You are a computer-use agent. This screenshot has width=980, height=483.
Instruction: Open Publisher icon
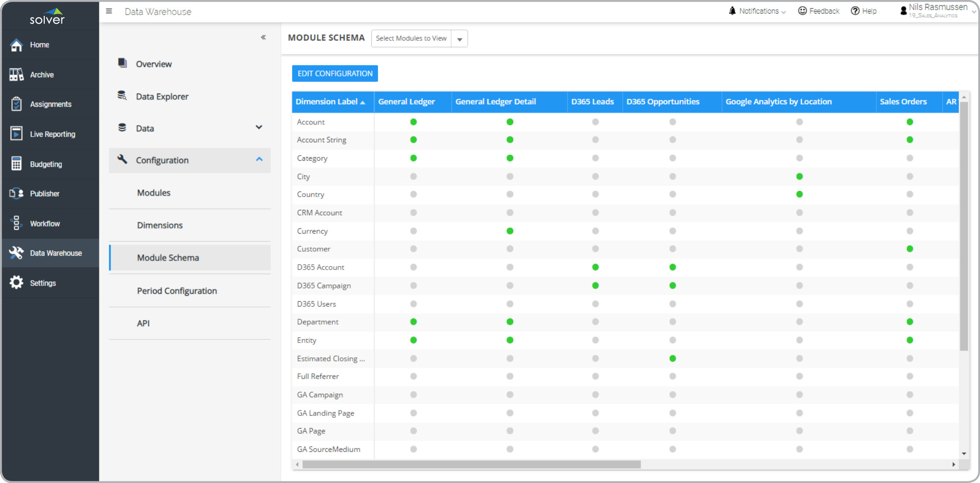(x=16, y=193)
